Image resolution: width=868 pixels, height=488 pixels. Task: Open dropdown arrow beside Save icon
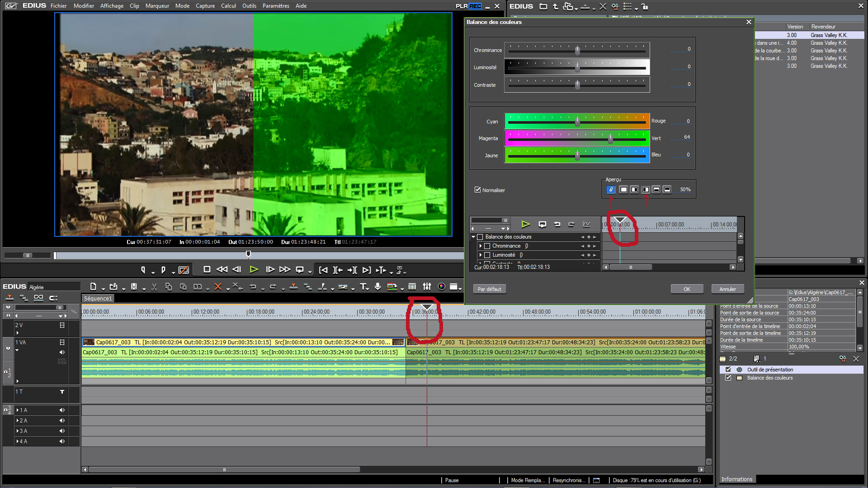(x=144, y=289)
